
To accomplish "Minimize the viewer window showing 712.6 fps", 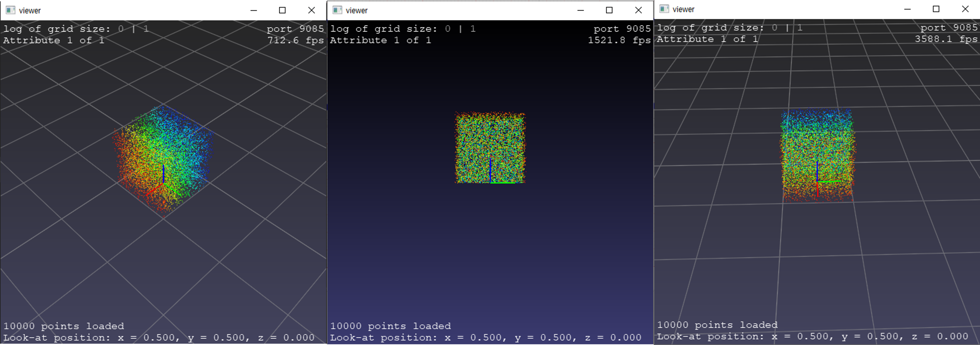I will (x=254, y=10).
